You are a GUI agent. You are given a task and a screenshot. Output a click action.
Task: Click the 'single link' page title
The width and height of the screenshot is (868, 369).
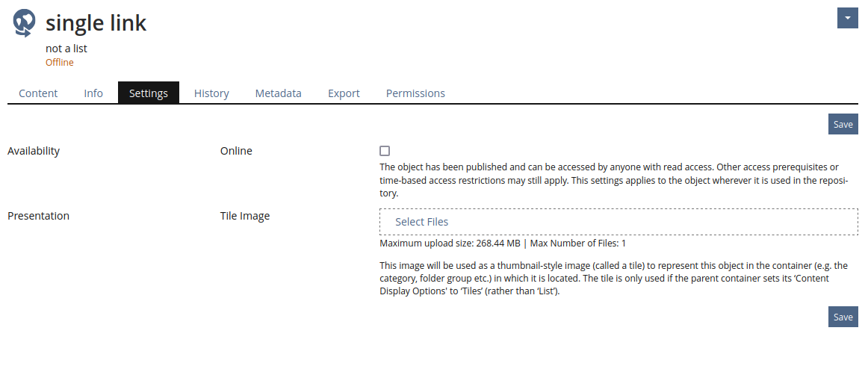pos(96,23)
